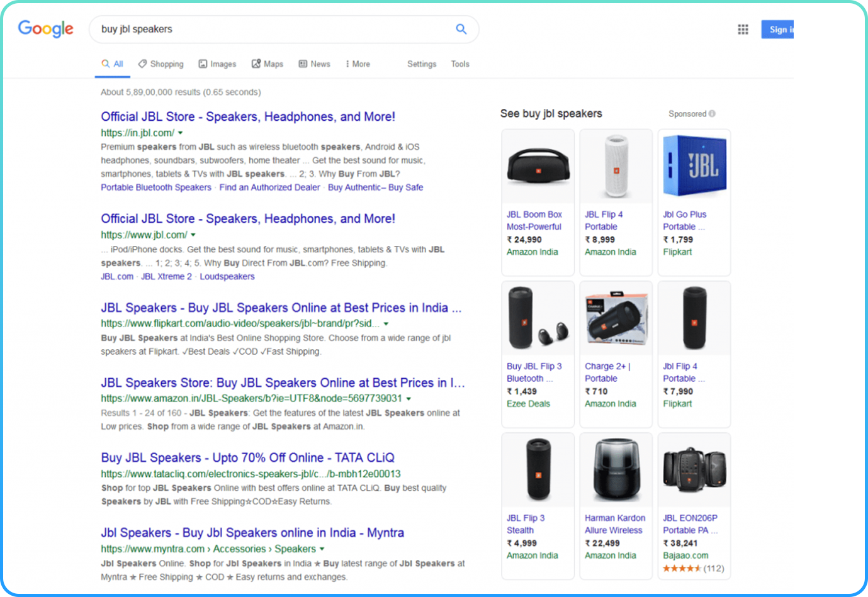The width and height of the screenshot is (868, 597).
Task: Expand dropdown arrow beside the flipkart.com URL
Action: coord(386,324)
